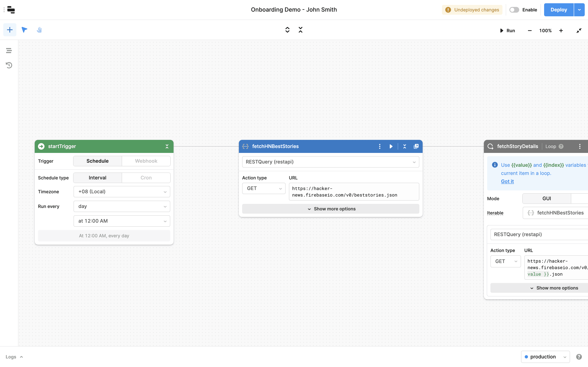Switch trigger to Webhook
Screen dimensions: 588x367
(146, 161)
